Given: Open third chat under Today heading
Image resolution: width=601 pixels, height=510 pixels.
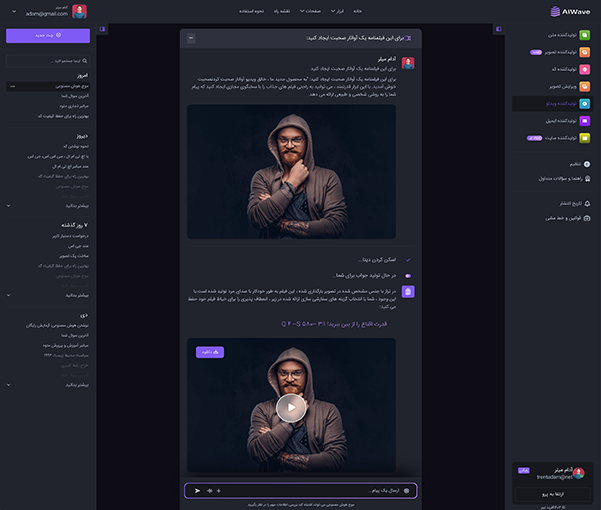Looking at the screenshot, I should coord(74,106).
